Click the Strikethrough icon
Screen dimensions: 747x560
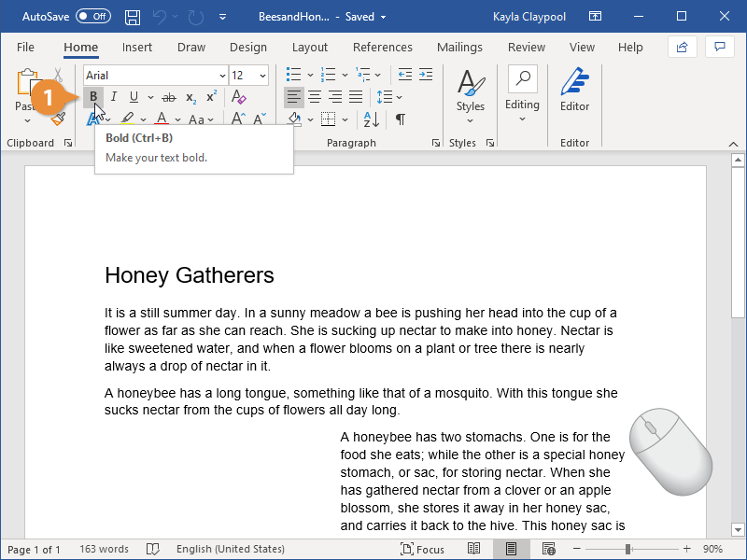169,97
